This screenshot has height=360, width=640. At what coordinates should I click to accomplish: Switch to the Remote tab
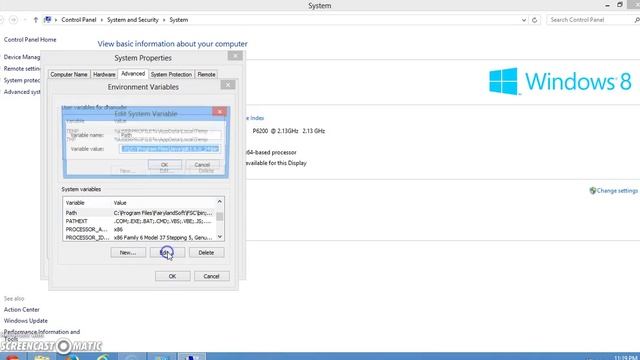(x=206, y=74)
